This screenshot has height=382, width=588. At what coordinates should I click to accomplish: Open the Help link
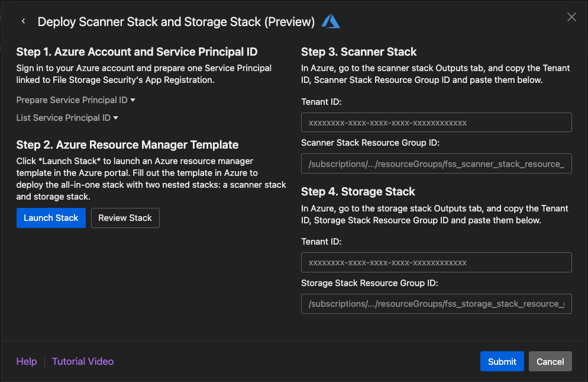click(x=27, y=361)
